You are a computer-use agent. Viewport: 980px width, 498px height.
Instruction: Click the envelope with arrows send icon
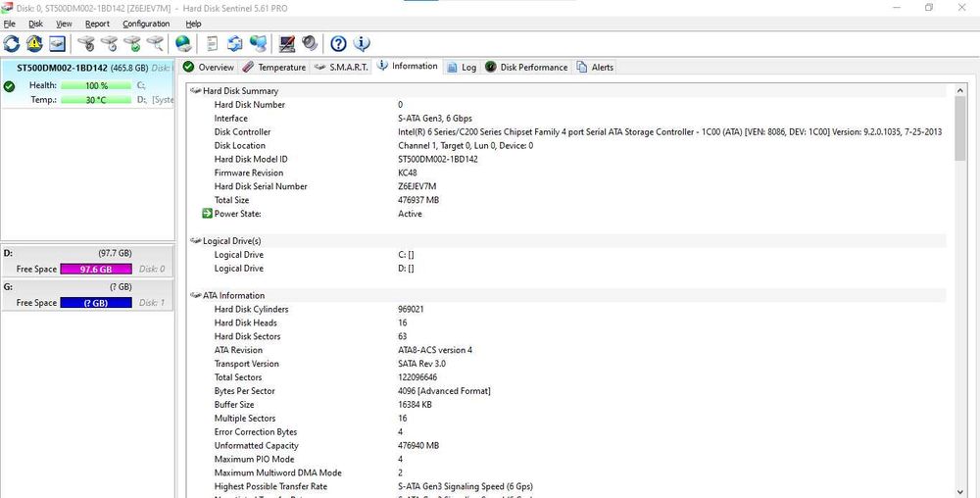[235, 44]
